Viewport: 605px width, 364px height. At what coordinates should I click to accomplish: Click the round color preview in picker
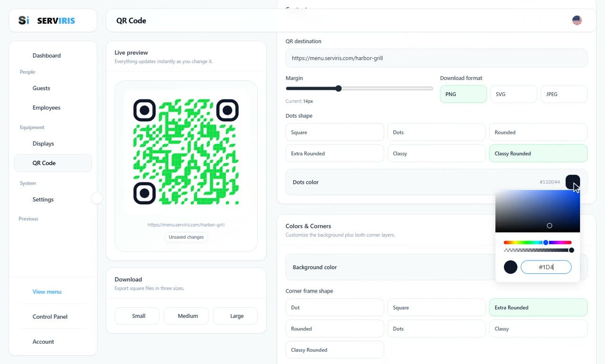(x=510, y=267)
